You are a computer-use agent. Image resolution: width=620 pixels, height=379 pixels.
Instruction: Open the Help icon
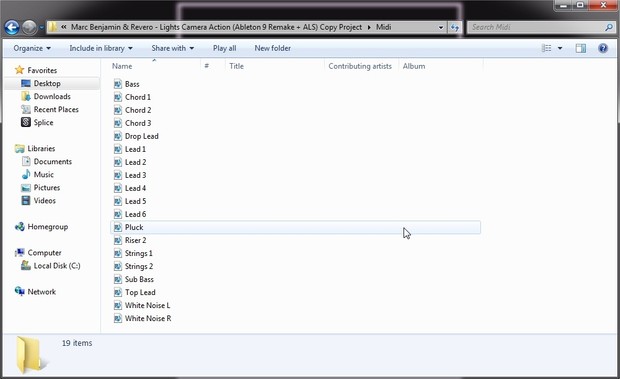pyautogui.click(x=603, y=48)
